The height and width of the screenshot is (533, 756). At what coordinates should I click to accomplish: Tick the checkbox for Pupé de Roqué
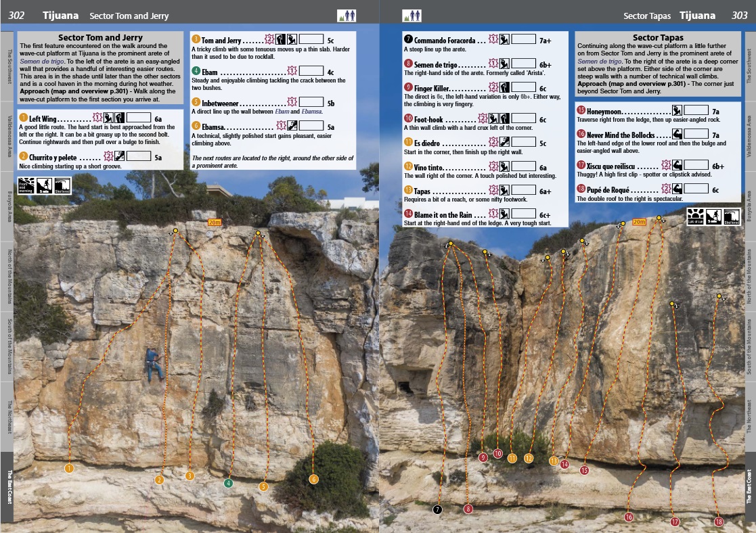click(694, 189)
